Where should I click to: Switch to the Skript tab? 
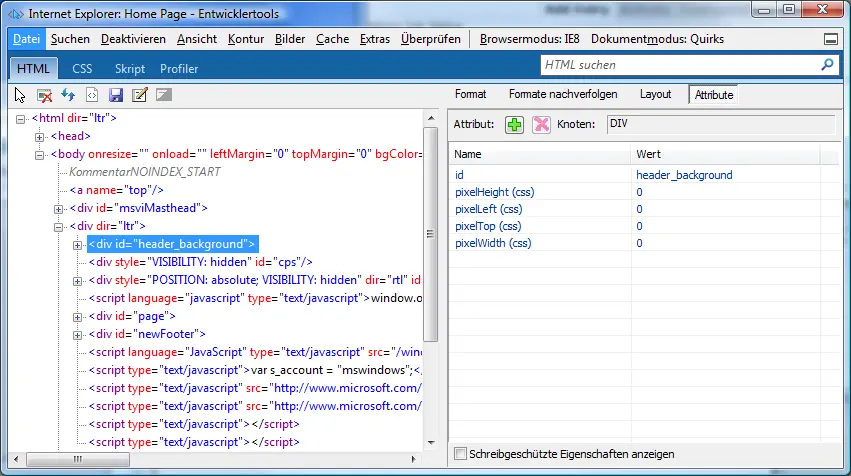[130, 69]
